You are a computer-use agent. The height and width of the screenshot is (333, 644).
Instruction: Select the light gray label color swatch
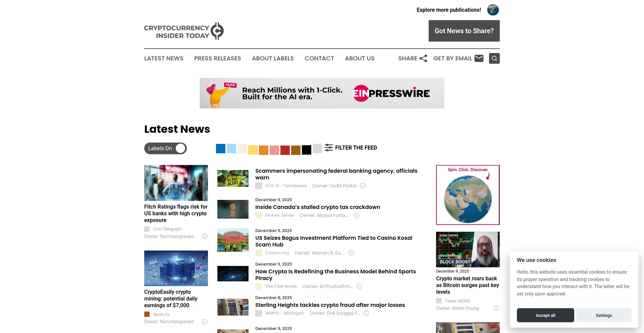(317, 149)
